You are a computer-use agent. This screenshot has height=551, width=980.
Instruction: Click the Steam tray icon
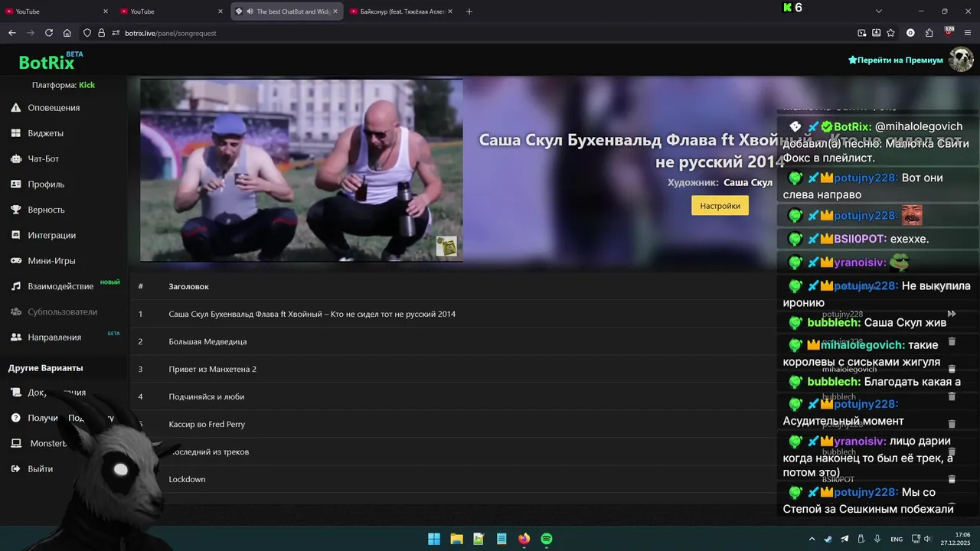[828, 540]
